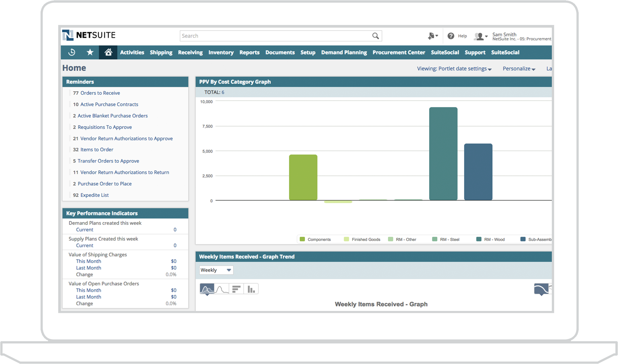Click the Help text link
The image size is (618, 364).
click(x=462, y=36)
